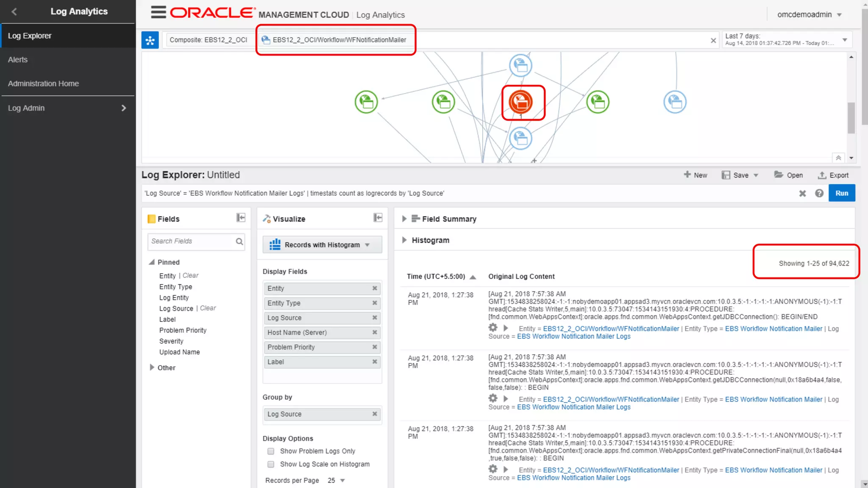
Task: Click the Export button
Action: [833, 175]
